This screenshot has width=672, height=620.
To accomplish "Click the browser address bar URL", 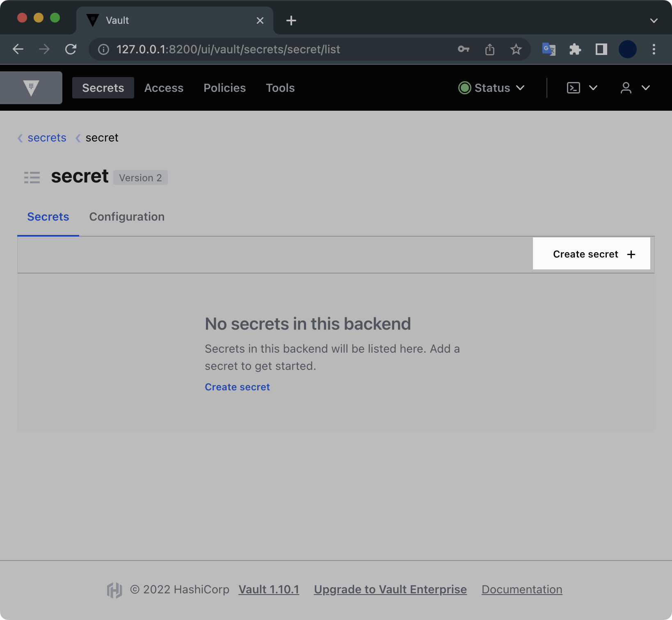I will click(228, 50).
